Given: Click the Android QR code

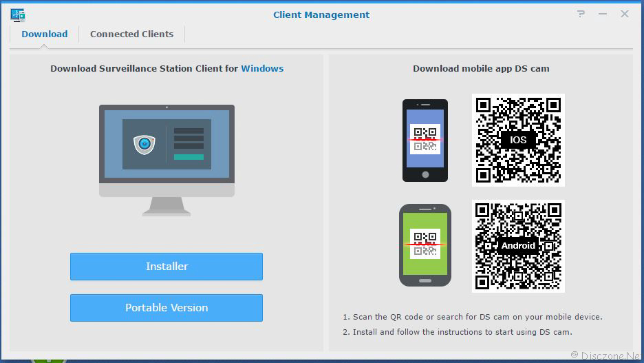Looking at the screenshot, I should click(x=518, y=246).
